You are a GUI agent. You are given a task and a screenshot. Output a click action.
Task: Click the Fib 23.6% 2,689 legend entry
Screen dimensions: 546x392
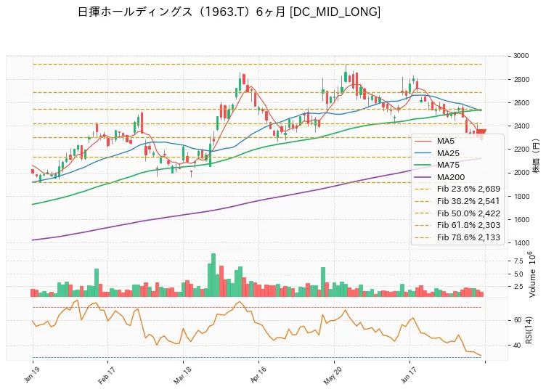click(457, 189)
